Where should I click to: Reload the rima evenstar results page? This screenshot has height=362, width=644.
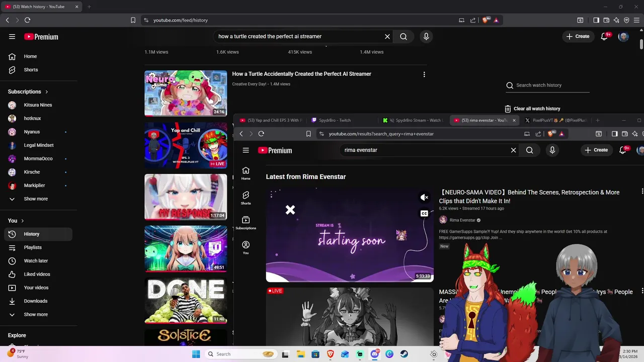pos(261,134)
